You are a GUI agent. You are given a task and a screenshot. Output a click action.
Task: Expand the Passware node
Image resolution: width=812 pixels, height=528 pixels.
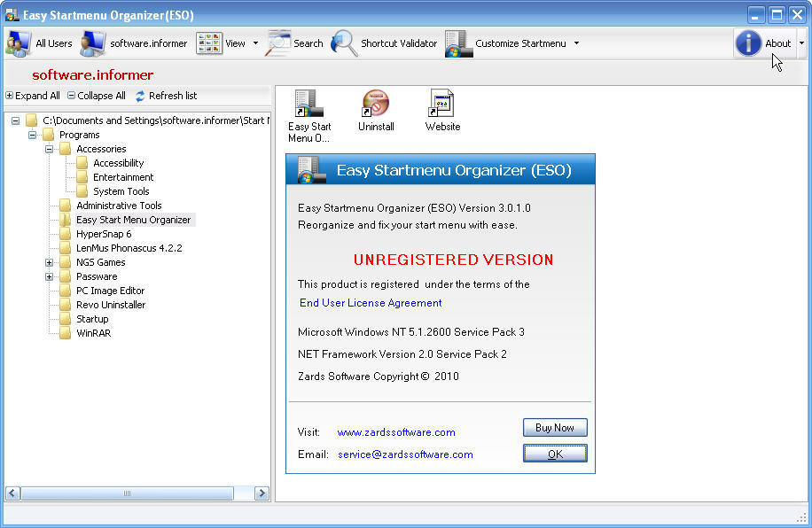tap(49, 276)
